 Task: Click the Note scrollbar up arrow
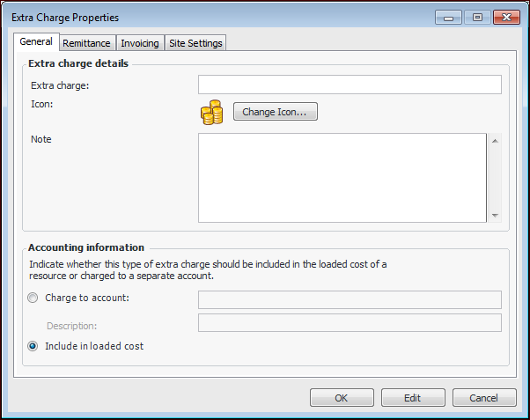tap(495, 140)
